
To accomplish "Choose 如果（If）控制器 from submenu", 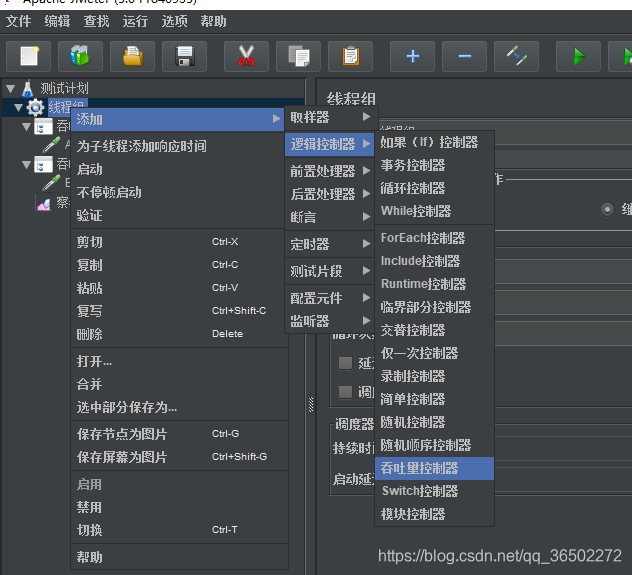I will [434, 142].
